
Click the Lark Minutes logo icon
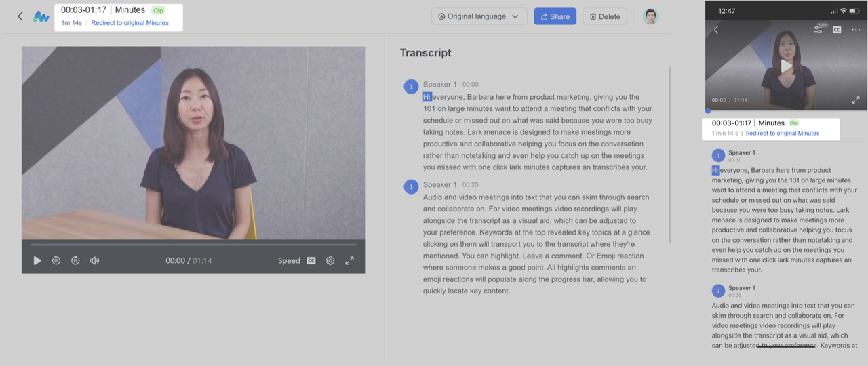(x=41, y=16)
